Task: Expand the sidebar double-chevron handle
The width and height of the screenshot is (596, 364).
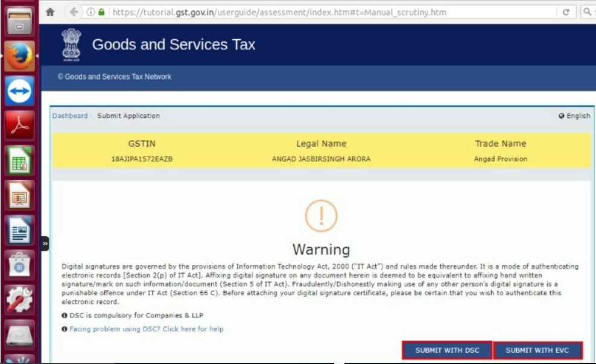Action: pyautogui.click(x=45, y=243)
